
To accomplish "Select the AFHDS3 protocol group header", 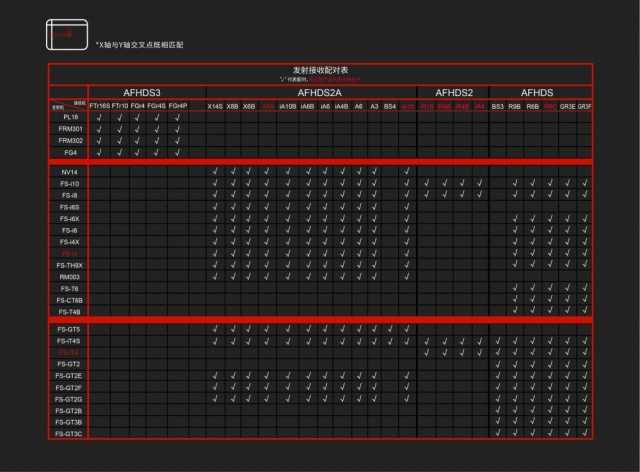I will click(x=141, y=92).
